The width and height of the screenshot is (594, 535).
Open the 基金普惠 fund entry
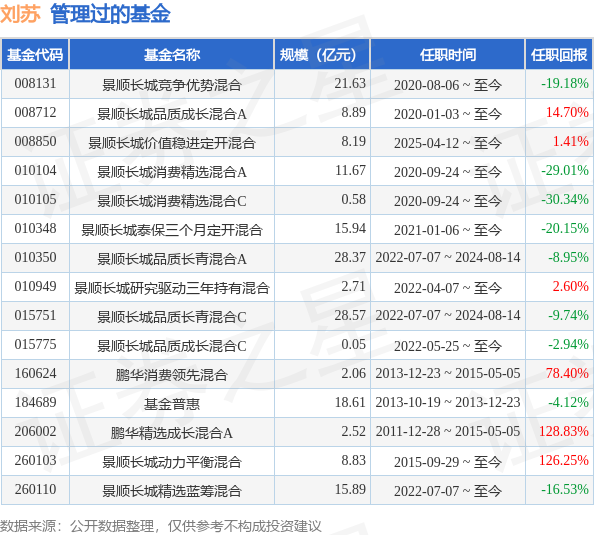[x=172, y=404]
